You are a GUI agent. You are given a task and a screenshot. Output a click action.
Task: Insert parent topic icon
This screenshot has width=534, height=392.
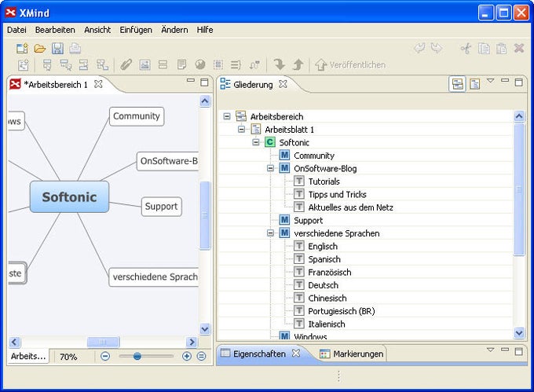tap(102, 64)
